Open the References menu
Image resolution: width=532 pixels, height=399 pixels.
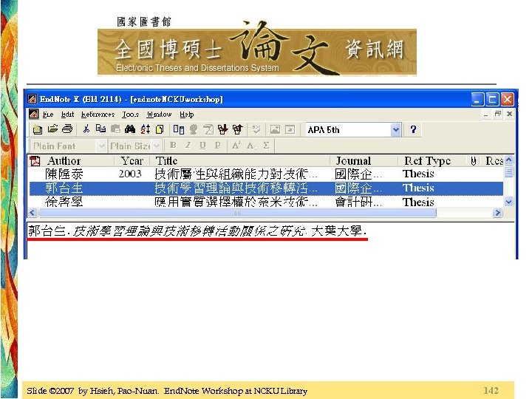(x=98, y=115)
